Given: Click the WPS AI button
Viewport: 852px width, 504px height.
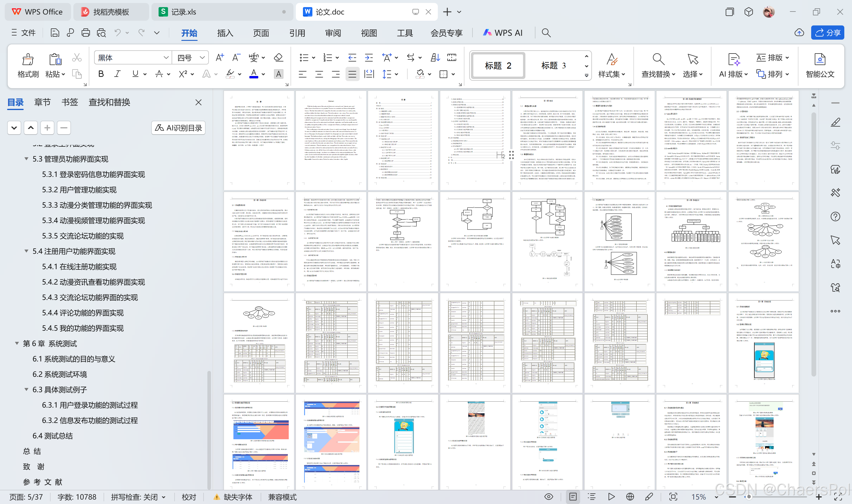Looking at the screenshot, I should 502,33.
